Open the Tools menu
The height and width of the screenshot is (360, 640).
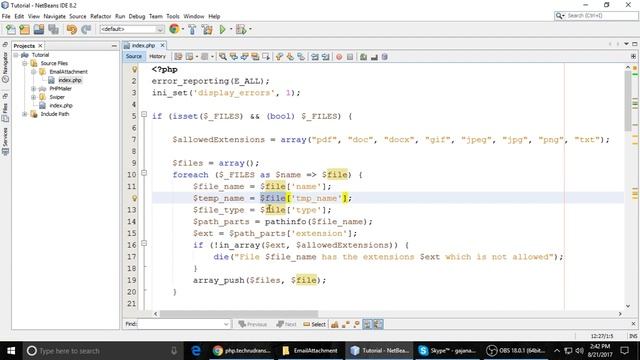(x=173, y=16)
